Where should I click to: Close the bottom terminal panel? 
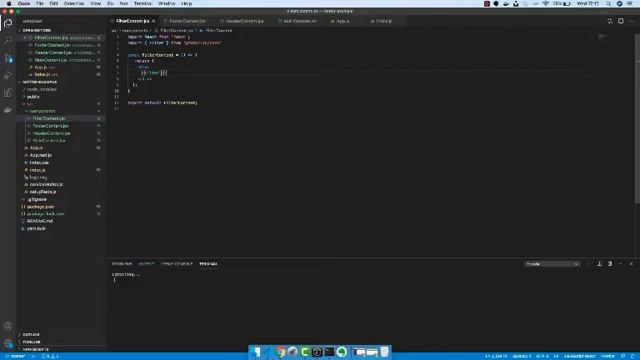click(x=631, y=264)
